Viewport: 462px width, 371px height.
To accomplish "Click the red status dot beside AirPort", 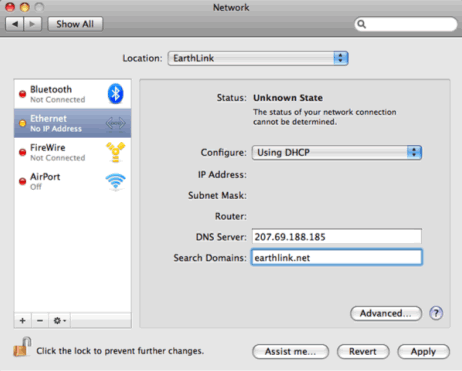I will 22,181.
